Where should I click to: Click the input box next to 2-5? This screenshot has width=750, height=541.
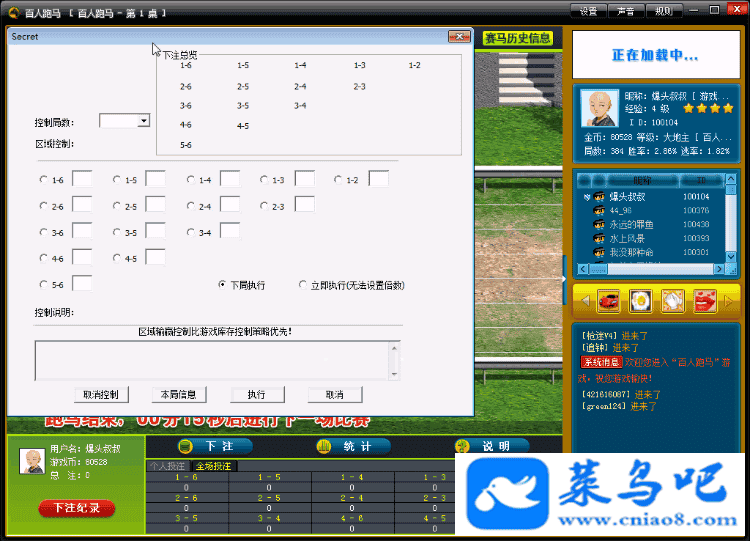[155, 205]
